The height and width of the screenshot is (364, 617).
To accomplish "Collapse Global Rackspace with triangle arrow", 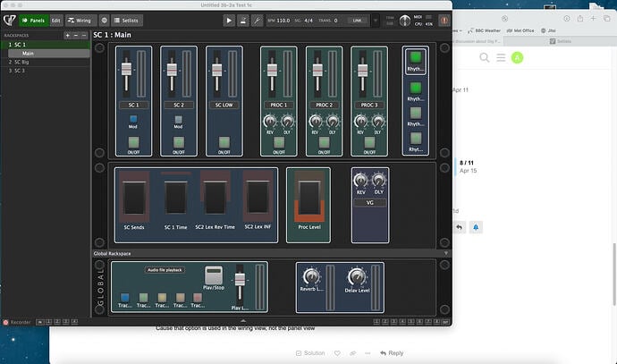I will [x=446, y=253].
